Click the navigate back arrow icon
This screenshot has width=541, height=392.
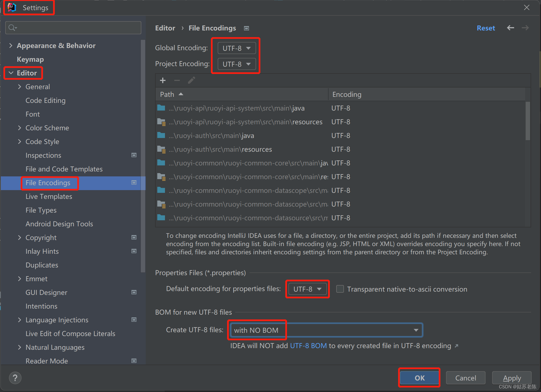tap(510, 28)
